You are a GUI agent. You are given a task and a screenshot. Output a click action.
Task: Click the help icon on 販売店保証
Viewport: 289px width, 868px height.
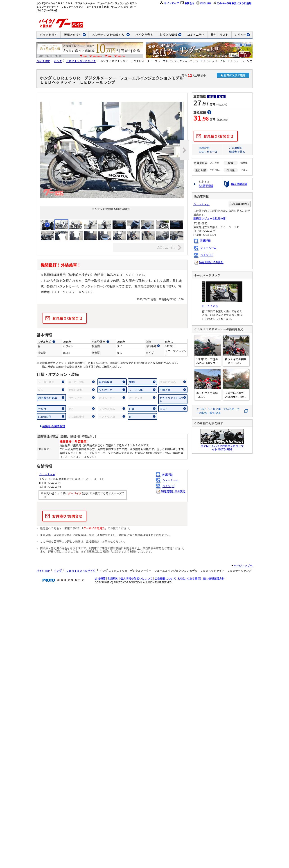tap(124, 382)
